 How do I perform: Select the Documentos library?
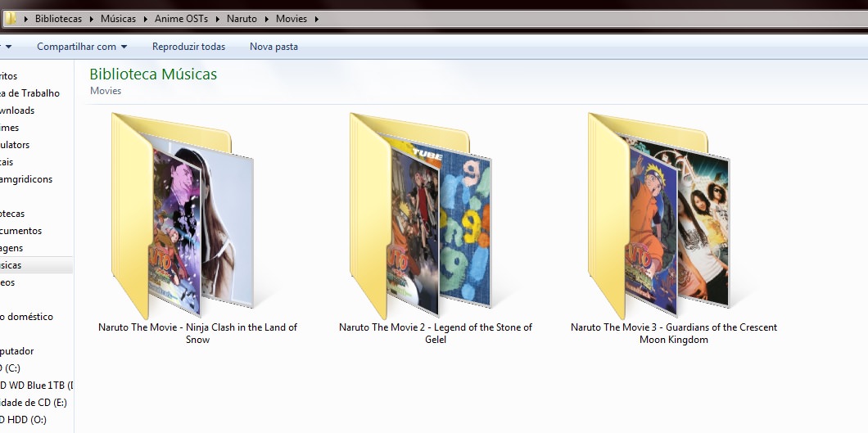pos(21,230)
